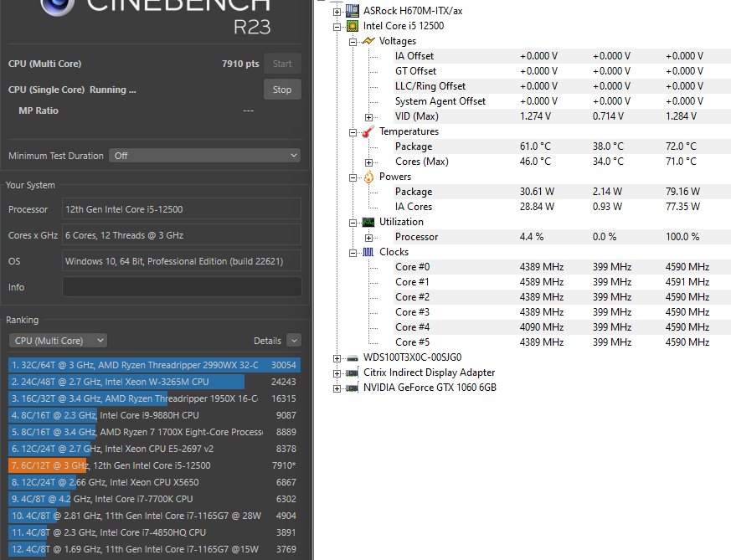
Task: Expand the Citrix Indirect Display Adapter node
Action: tap(337, 373)
